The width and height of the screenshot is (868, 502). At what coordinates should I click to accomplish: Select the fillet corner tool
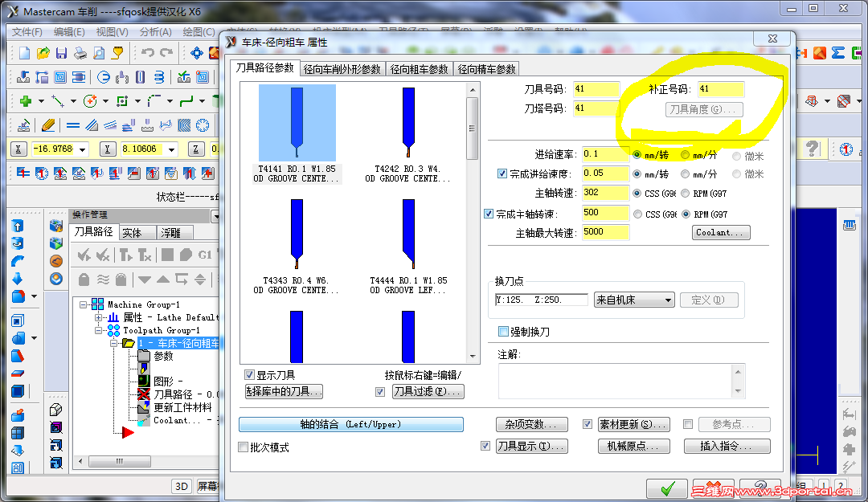click(x=154, y=101)
